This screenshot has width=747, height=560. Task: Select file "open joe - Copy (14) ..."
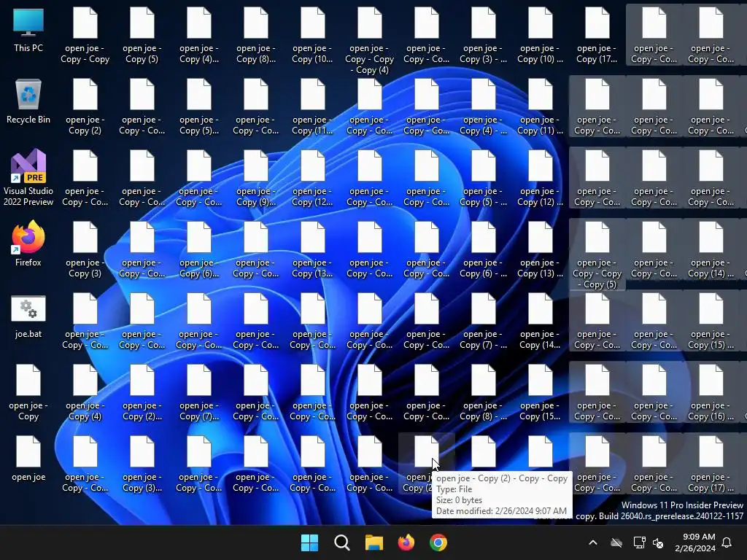pyautogui.click(x=711, y=249)
